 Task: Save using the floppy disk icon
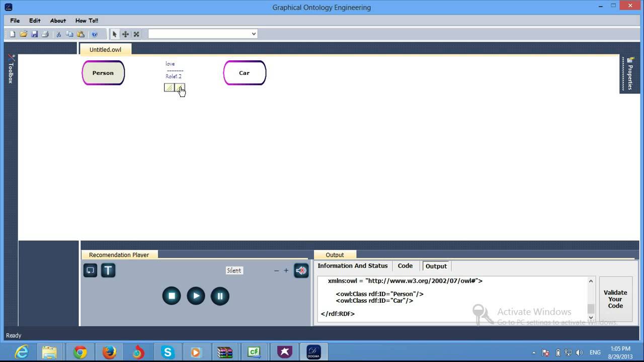(x=34, y=34)
